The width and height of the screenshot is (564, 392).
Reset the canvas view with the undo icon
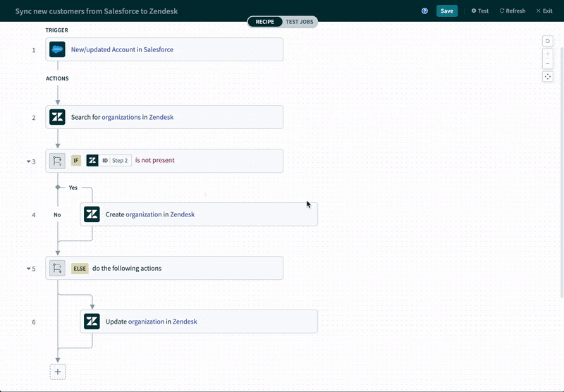(x=548, y=41)
